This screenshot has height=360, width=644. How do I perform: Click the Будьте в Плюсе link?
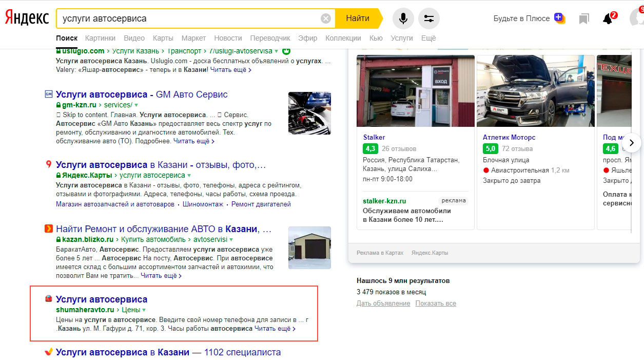pos(521,18)
